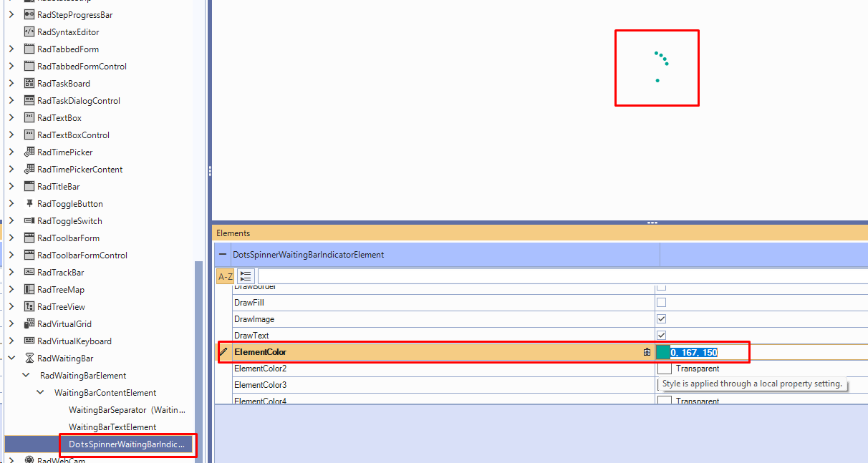Click the RadTabbedFormControl icon

pos(29,67)
